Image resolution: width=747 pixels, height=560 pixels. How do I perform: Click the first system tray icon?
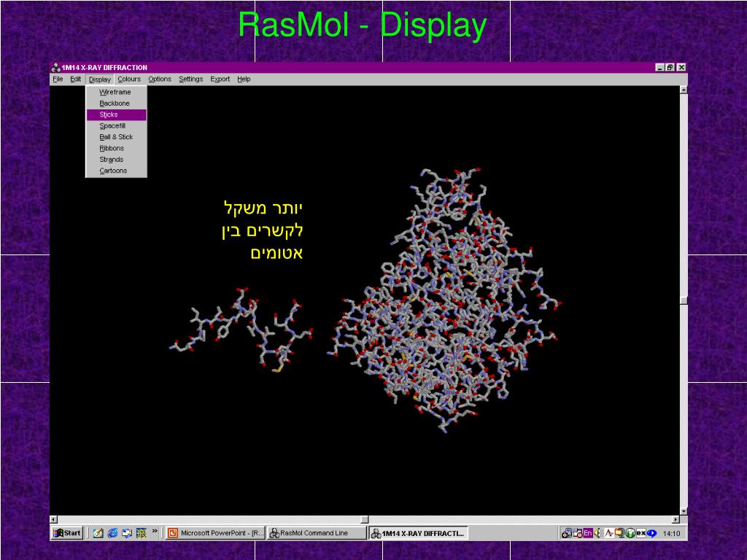point(566,533)
